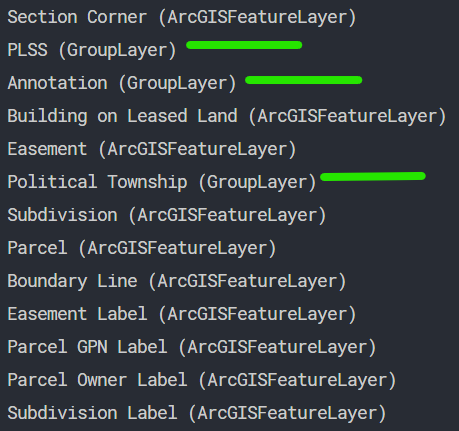Click the PLSS GroupLayer text

(x=92, y=50)
